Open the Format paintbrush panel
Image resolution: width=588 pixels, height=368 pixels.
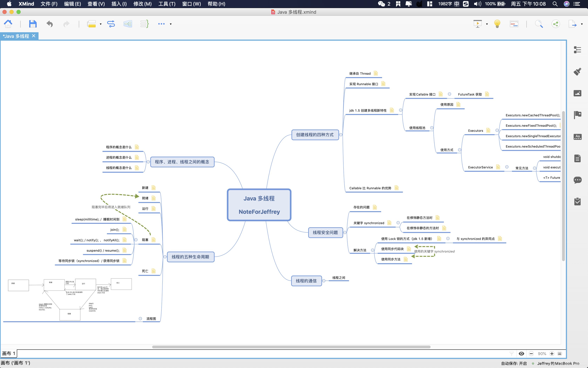point(577,71)
